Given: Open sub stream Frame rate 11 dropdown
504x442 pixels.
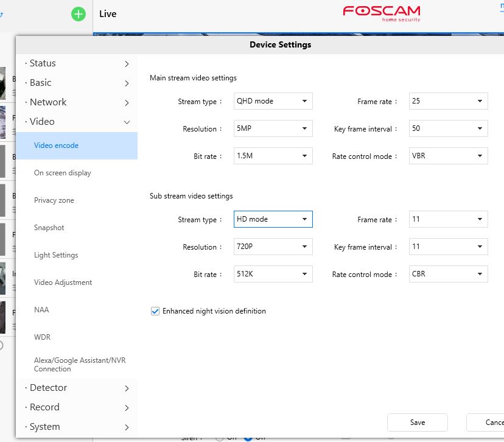Looking at the screenshot, I should (448, 219).
